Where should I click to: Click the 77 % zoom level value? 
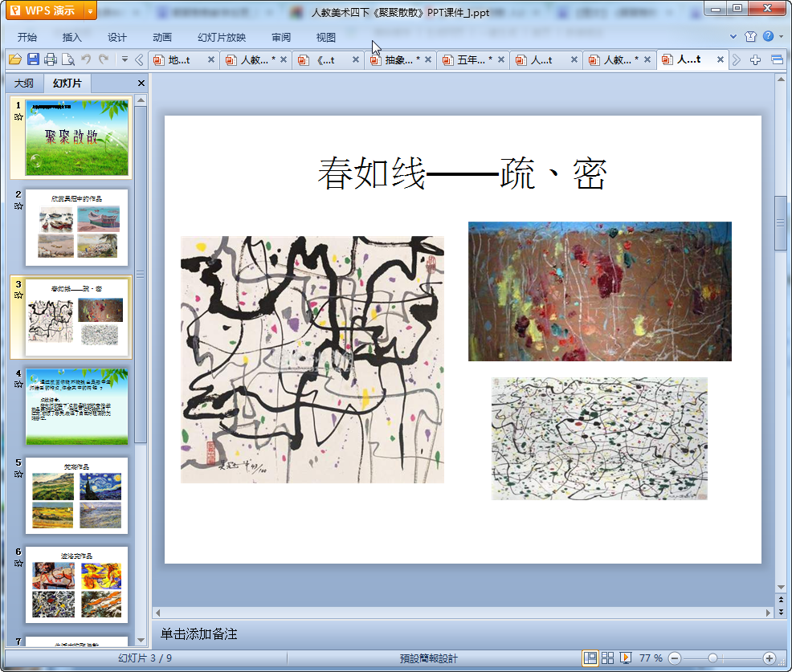coord(651,658)
